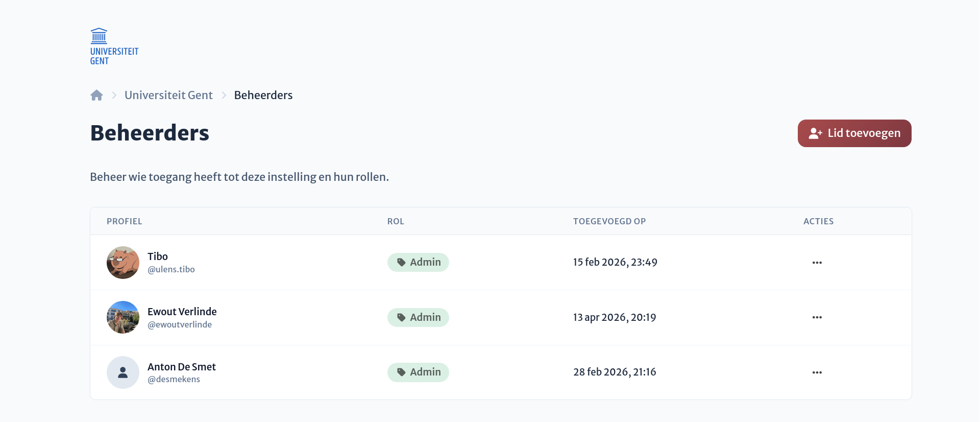
Task: Click the Admin badge for Anton De Smet
Action: coord(418,372)
